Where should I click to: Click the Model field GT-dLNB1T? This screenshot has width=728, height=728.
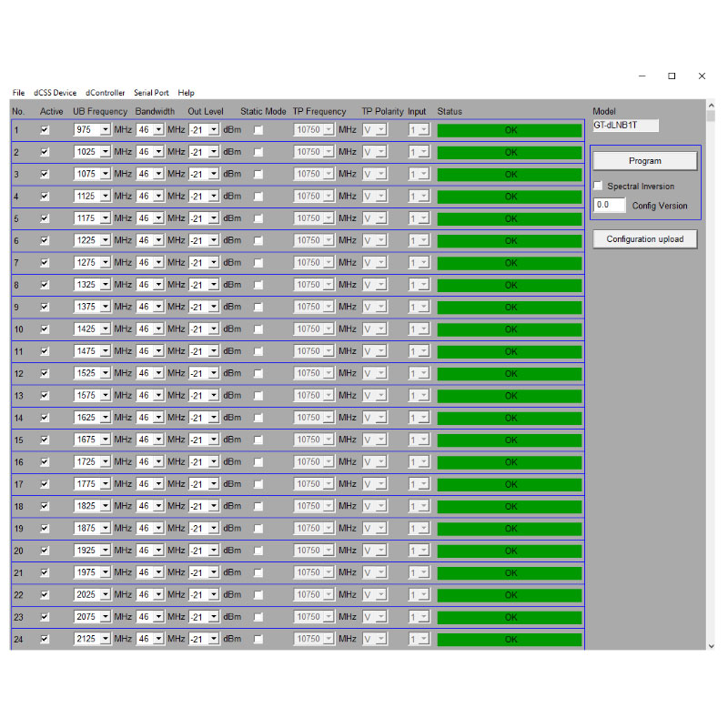pyautogui.click(x=625, y=126)
